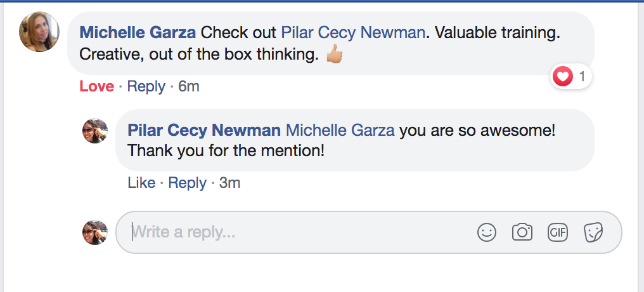Screen dimensions: 644x292
Task: Open Michelle Garza mention in Pilar's reply
Action: pos(340,130)
